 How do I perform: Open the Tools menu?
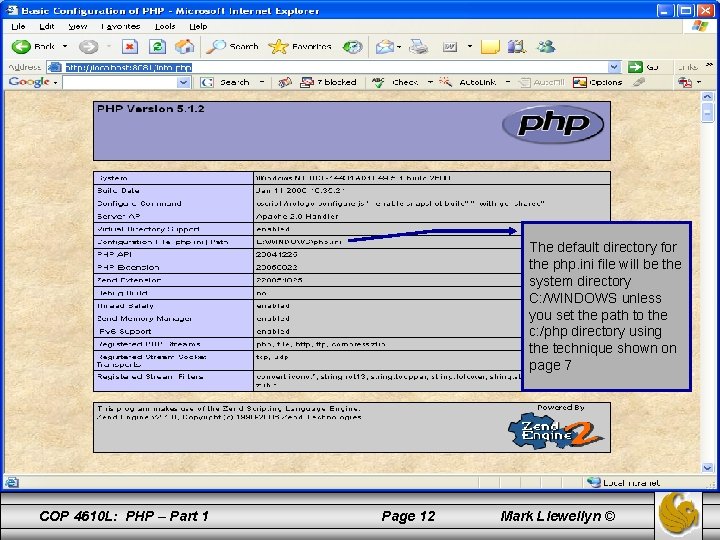[x=165, y=27]
